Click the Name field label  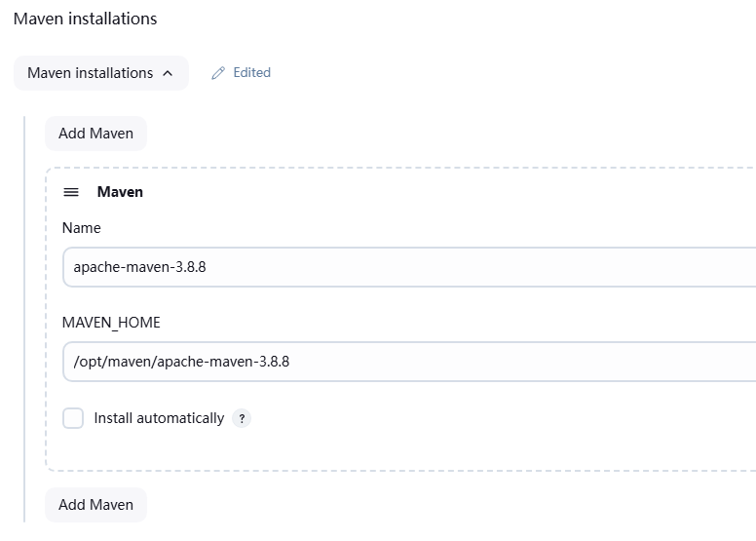tap(81, 228)
